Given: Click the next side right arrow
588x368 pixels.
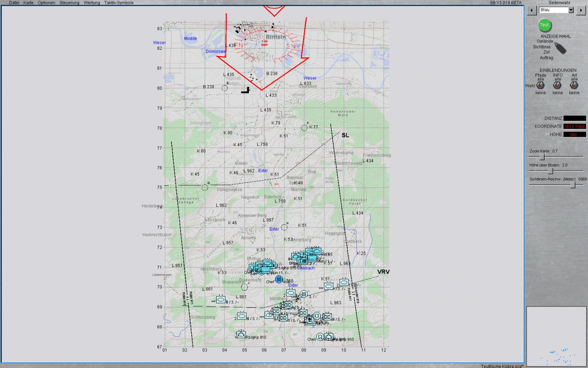Looking at the screenshot, I should [580, 10].
